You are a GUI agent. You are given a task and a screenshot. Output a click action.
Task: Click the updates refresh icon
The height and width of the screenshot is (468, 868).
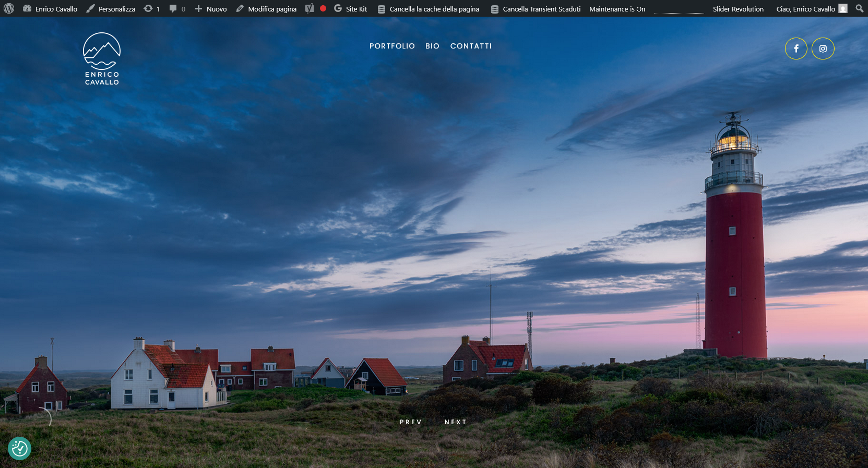[148, 8]
